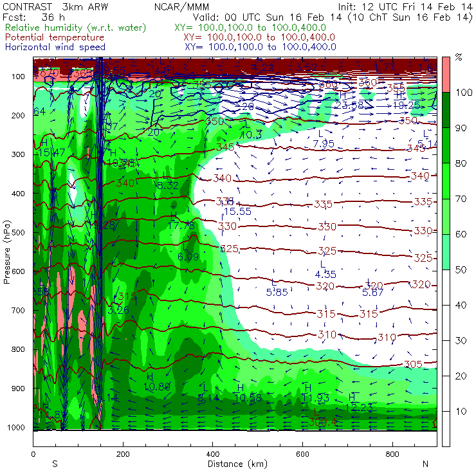The image size is (476, 476).
Task: Click the 'Valid: 00 UTC Sun 16 Feb 14' text
Action: coord(267,17)
